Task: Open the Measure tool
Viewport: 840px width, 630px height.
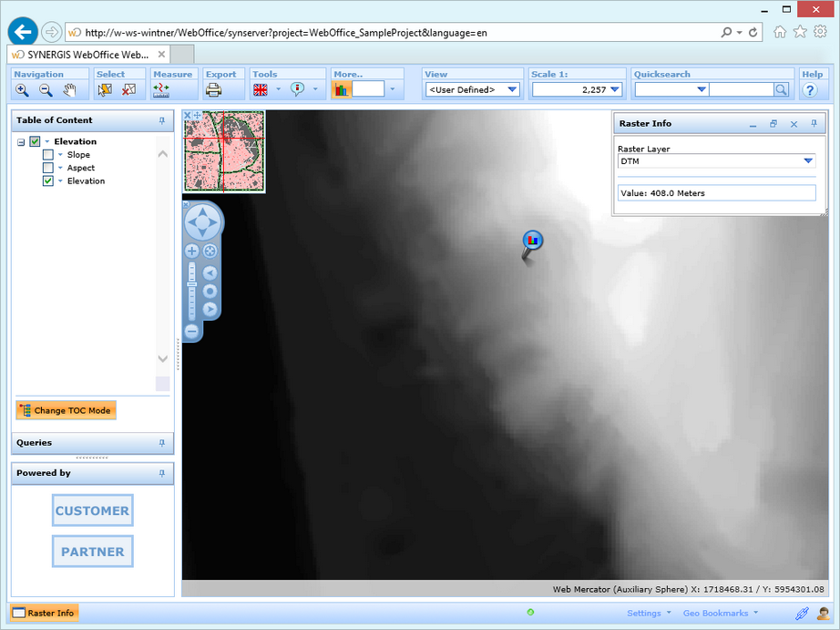Action: tap(162, 90)
